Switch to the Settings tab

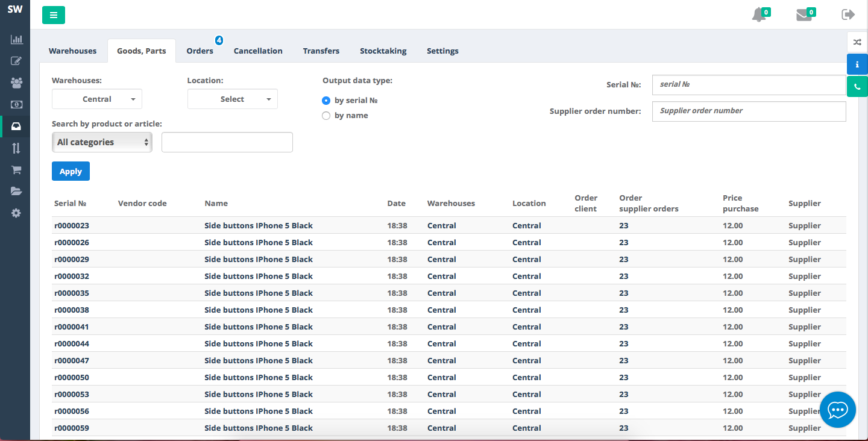point(443,51)
